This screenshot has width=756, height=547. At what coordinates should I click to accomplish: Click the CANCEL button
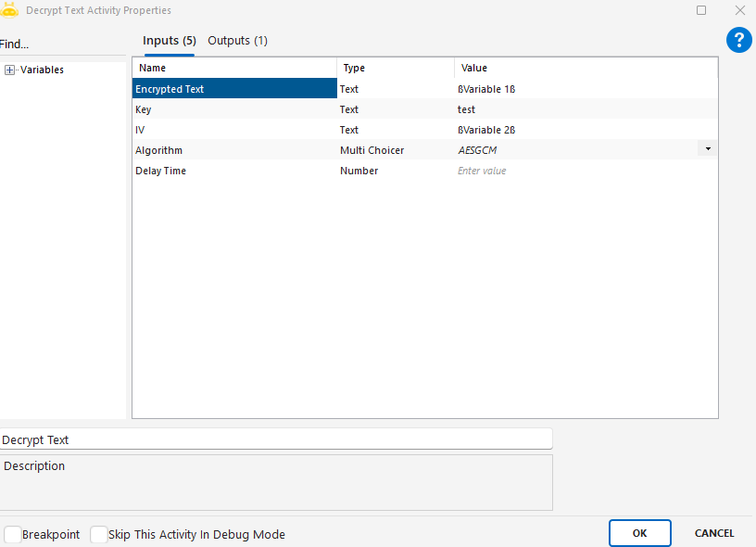point(714,533)
